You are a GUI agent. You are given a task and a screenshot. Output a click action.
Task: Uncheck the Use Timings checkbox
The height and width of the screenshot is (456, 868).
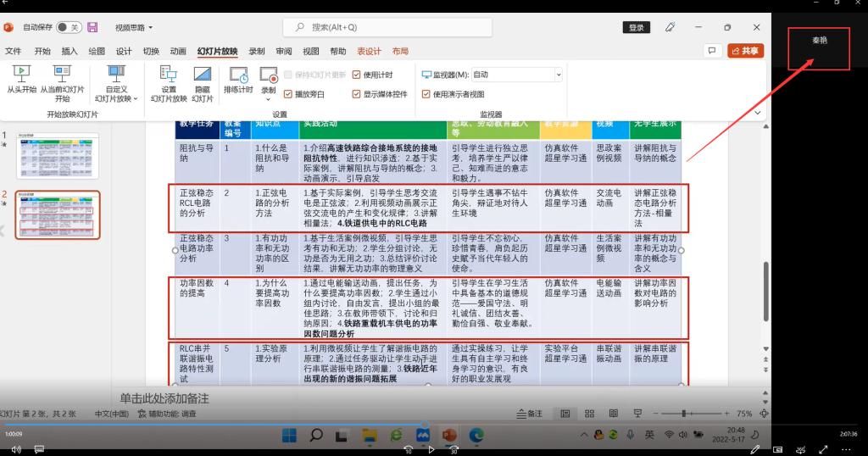click(x=357, y=75)
